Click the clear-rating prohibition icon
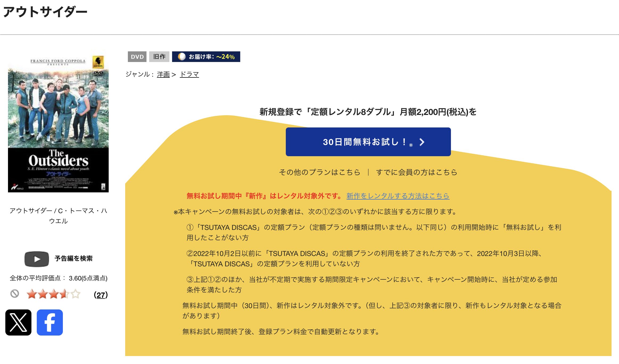Viewport: 619px width, 364px height. [x=15, y=294]
